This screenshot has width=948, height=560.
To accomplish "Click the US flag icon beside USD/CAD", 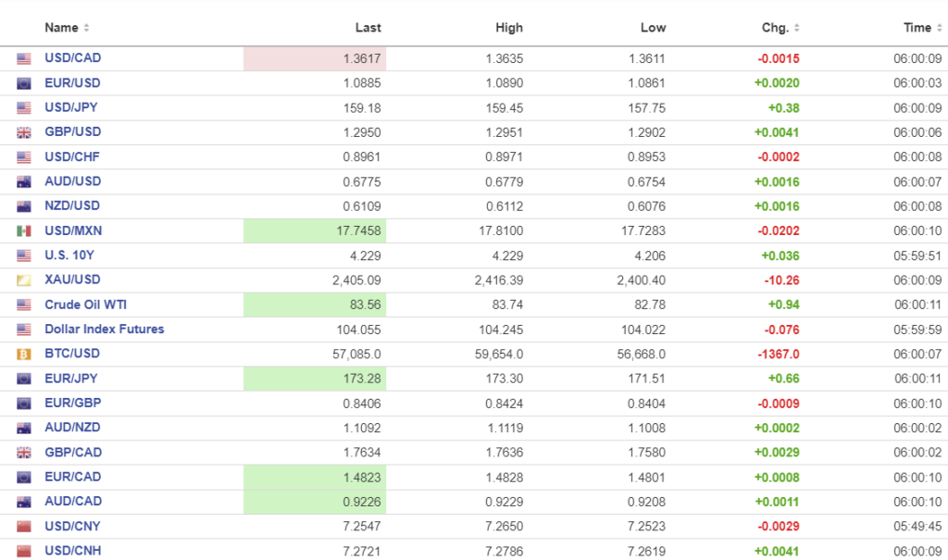I will 24,58.
